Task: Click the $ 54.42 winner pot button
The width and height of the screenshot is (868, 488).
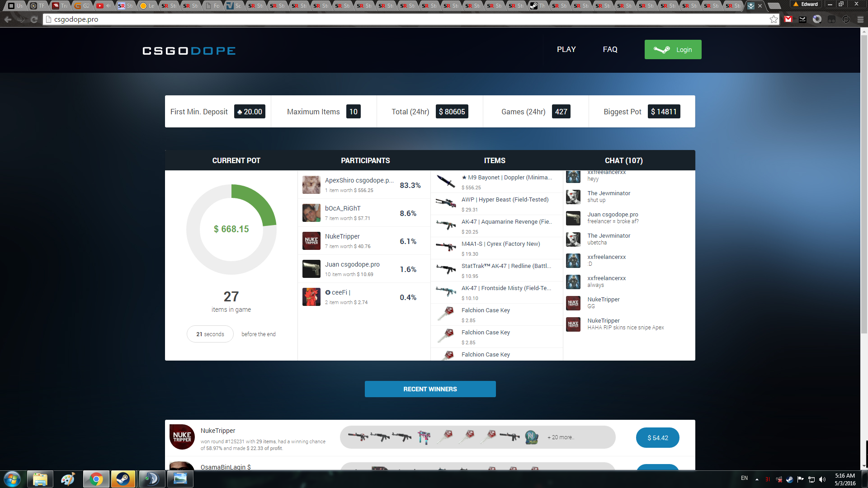Action: [x=657, y=438]
